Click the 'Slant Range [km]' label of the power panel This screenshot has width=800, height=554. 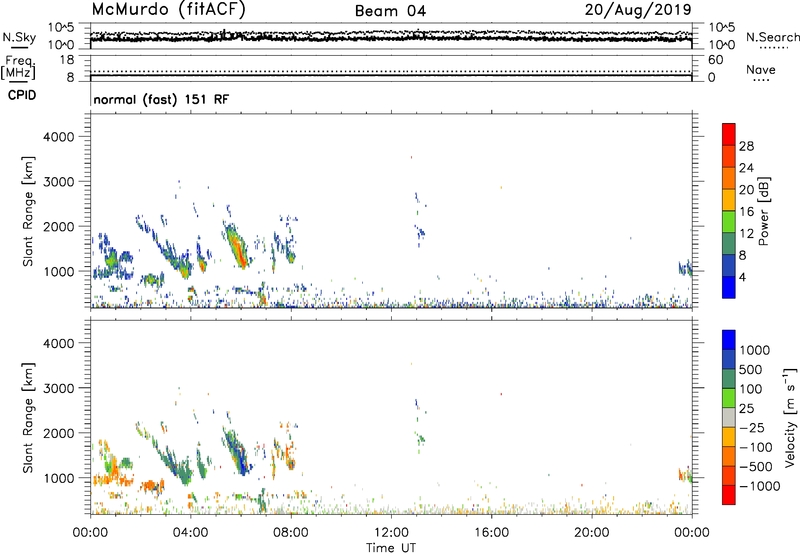tap(28, 211)
